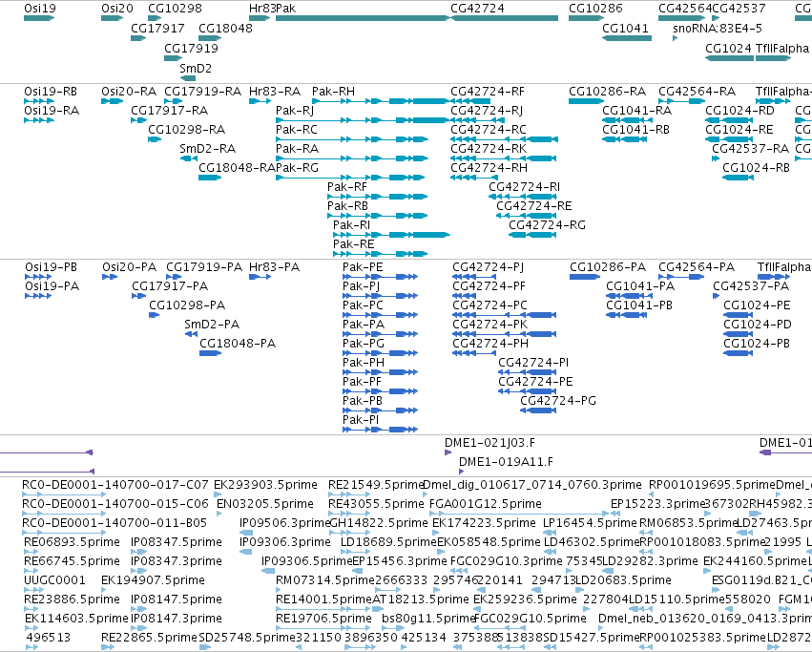
Task: Select the EK194907.5prime EST label
Action: point(153,580)
